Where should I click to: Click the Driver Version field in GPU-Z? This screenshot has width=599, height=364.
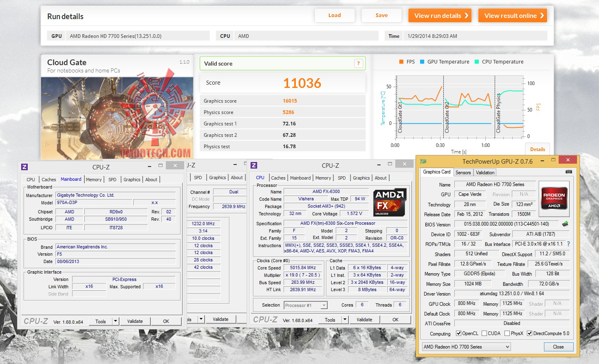click(511, 294)
